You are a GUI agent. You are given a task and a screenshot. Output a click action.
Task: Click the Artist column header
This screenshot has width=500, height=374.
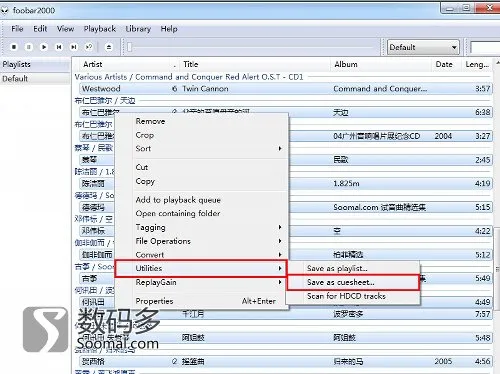click(127, 64)
